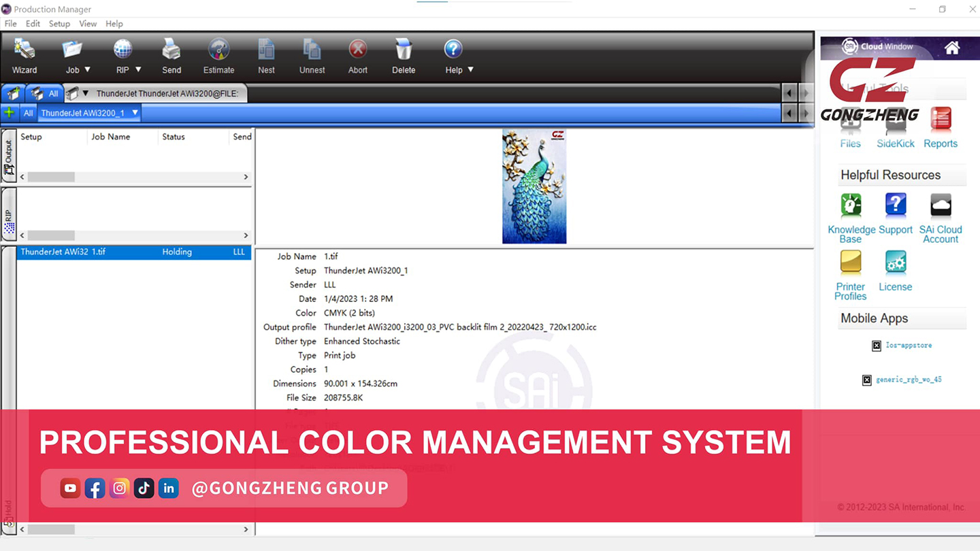Screen dimensions: 980x551
Task: Open the RIP queue side tab
Action: click(x=9, y=214)
